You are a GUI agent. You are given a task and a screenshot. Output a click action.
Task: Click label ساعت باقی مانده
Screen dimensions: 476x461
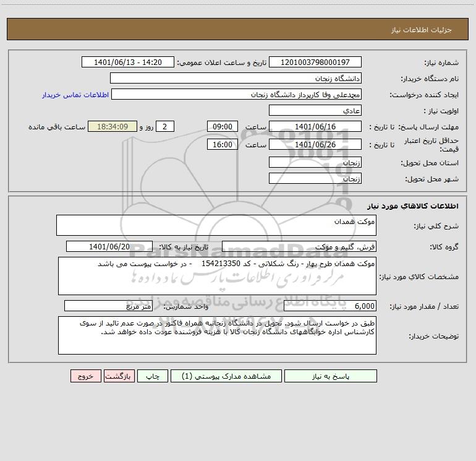[57, 127]
